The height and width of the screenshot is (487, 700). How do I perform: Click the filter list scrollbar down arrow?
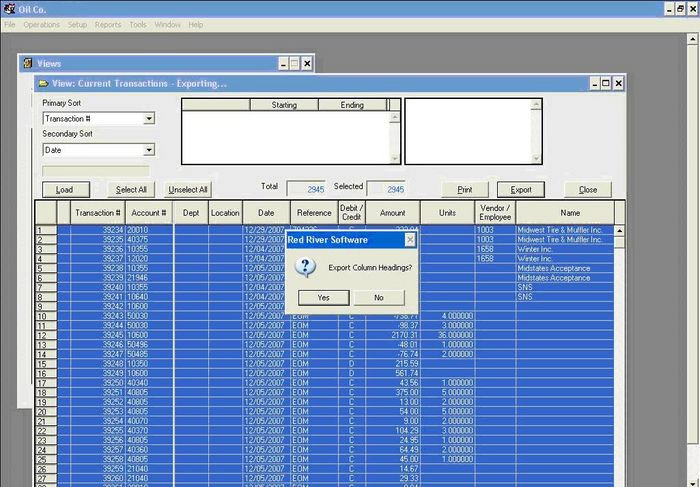[x=395, y=158]
